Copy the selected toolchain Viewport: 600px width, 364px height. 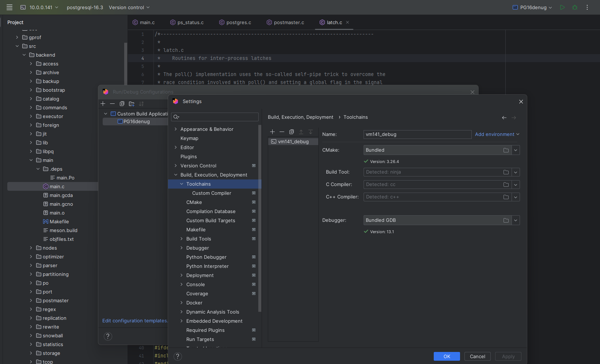(x=292, y=132)
